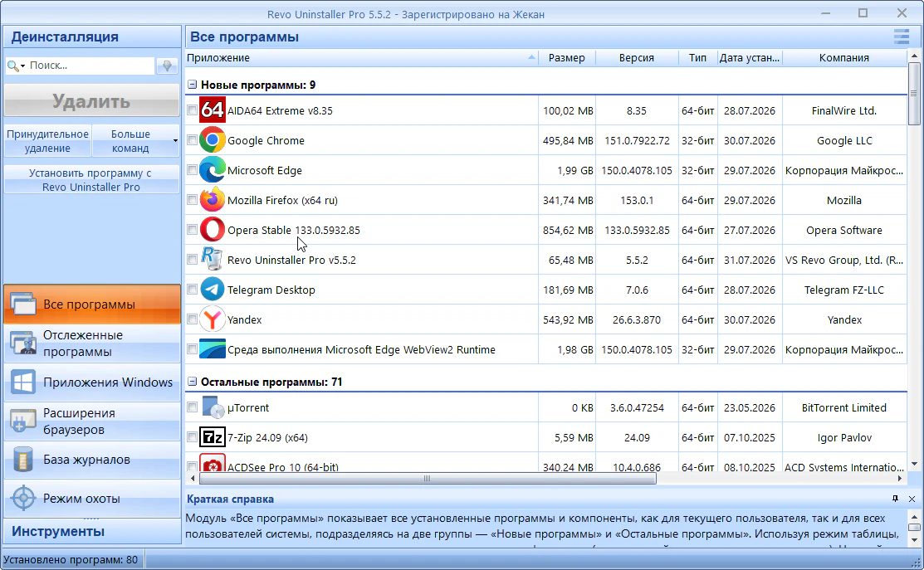
Task: Open Все программы module
Action: coord(92,304)
